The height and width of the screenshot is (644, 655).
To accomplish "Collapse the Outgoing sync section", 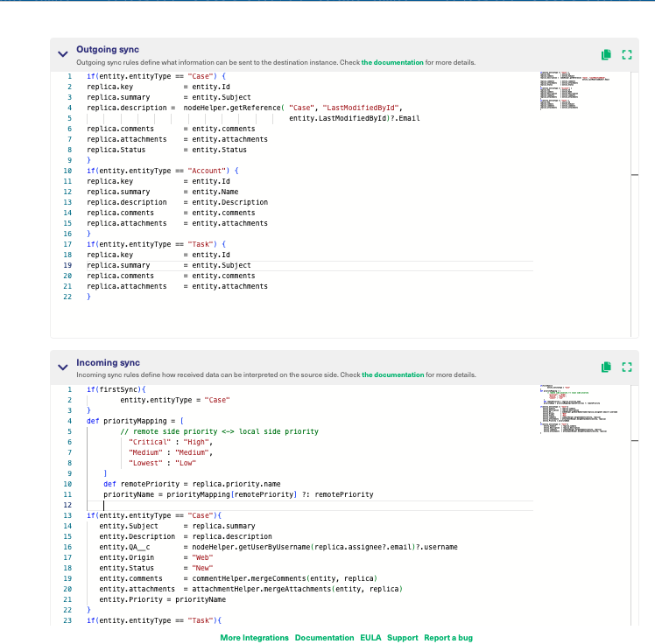I will click(x=63, y=54).
